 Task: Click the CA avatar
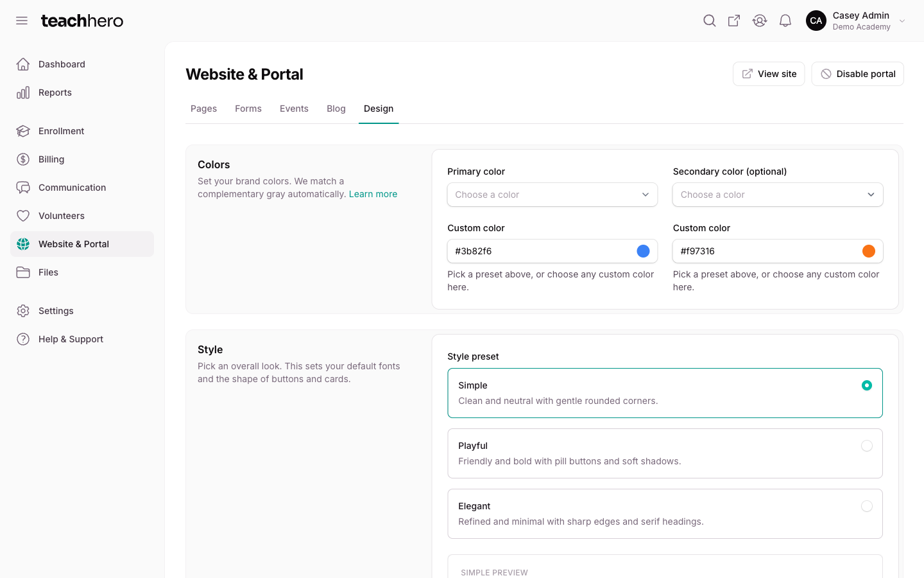(816, 21)
